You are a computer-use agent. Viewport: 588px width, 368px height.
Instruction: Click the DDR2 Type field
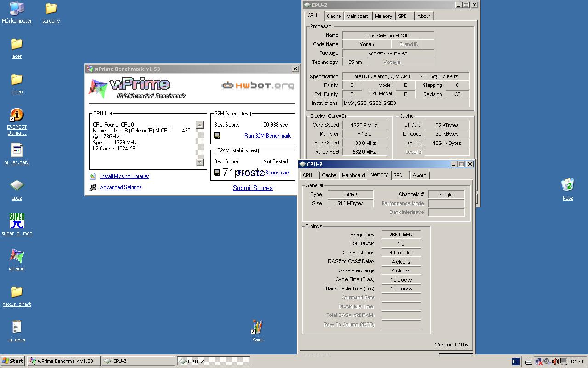tap(351, 195)
